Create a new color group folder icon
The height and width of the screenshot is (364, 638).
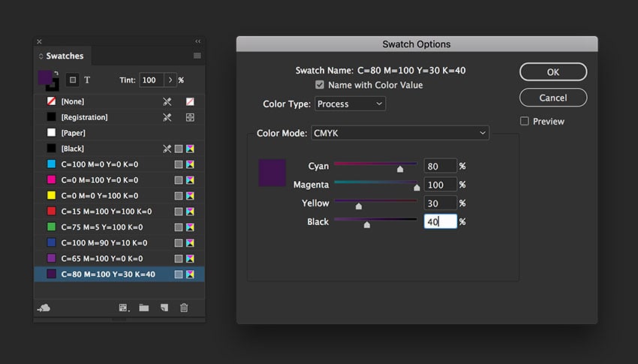(143, 308)
